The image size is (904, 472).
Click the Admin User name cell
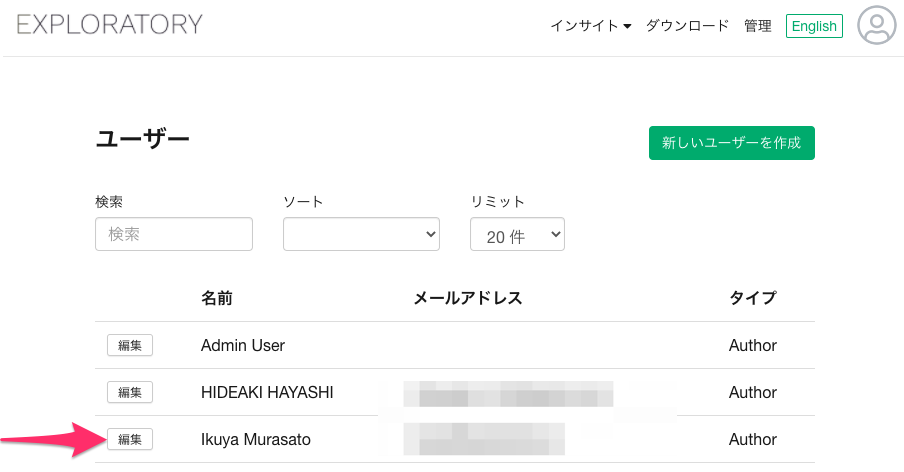243,345
